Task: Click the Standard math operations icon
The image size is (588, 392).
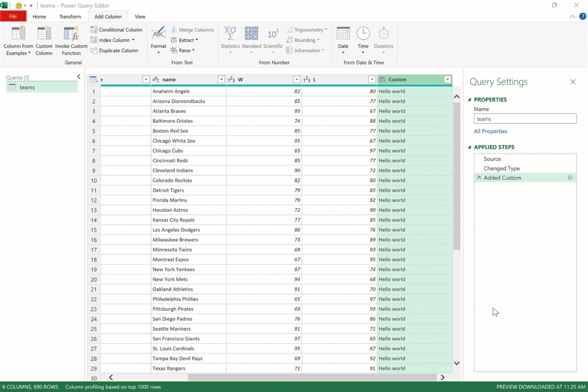Action: tap(252, 34)
